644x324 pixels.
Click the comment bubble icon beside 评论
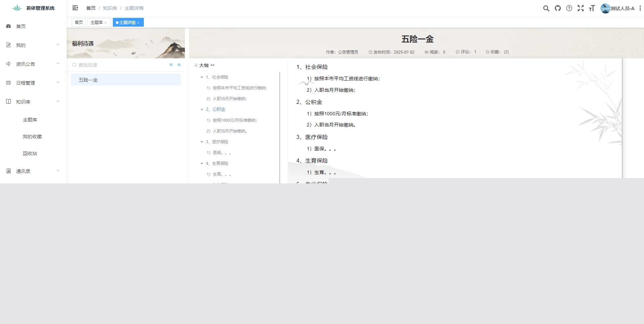pos(458,52)
